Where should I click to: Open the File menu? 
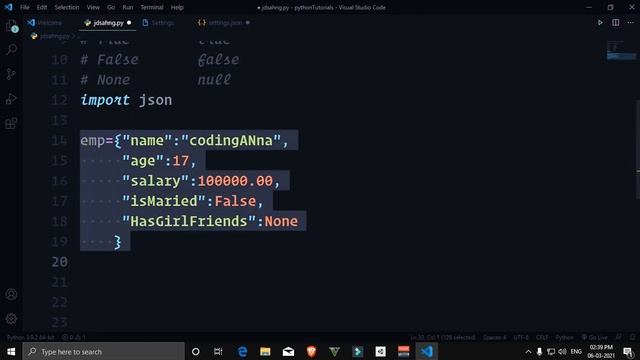coord(24,7)
